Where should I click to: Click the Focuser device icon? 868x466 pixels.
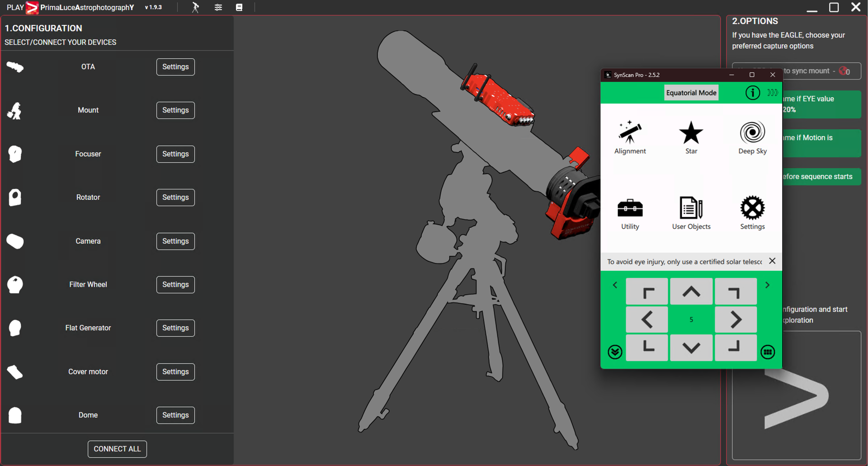tap(15, 154)
